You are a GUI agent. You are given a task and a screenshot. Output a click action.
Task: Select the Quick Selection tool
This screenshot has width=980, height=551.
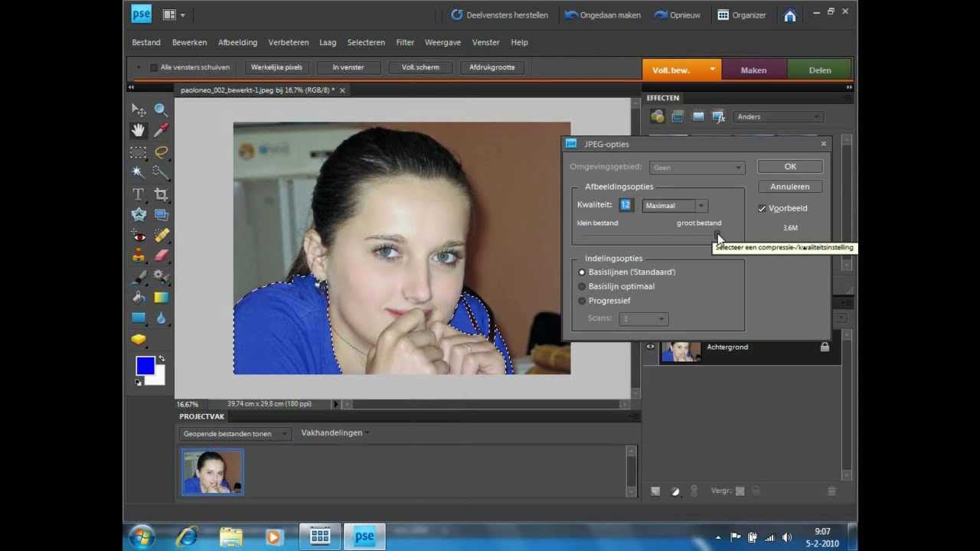point(161,172)
